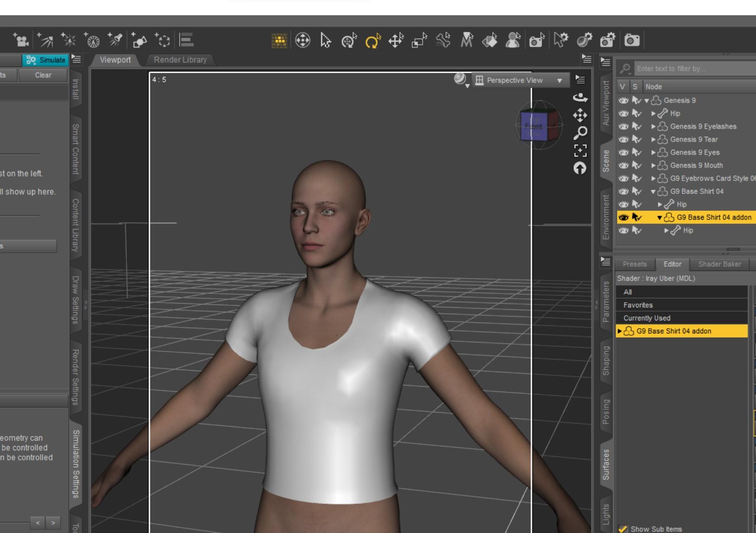Open the Perspective View dropdown
The width and height of the screenshot is (756, 533).
point(520,80)
